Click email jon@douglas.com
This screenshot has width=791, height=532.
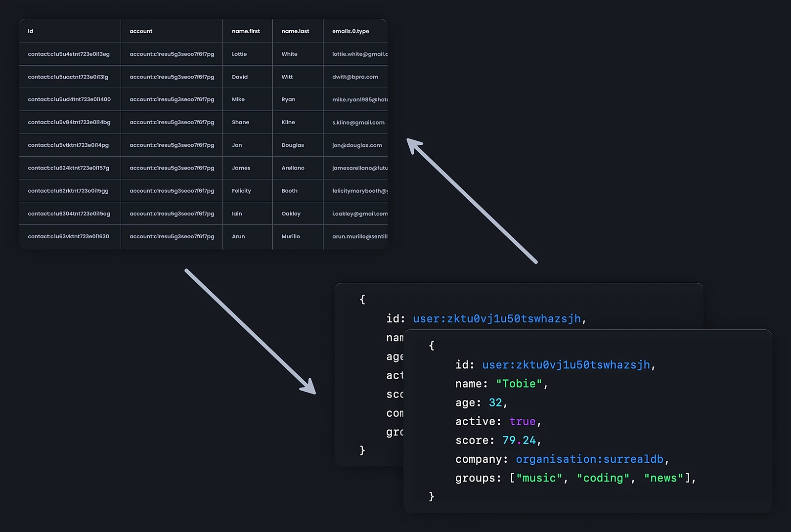click(357, 145)
